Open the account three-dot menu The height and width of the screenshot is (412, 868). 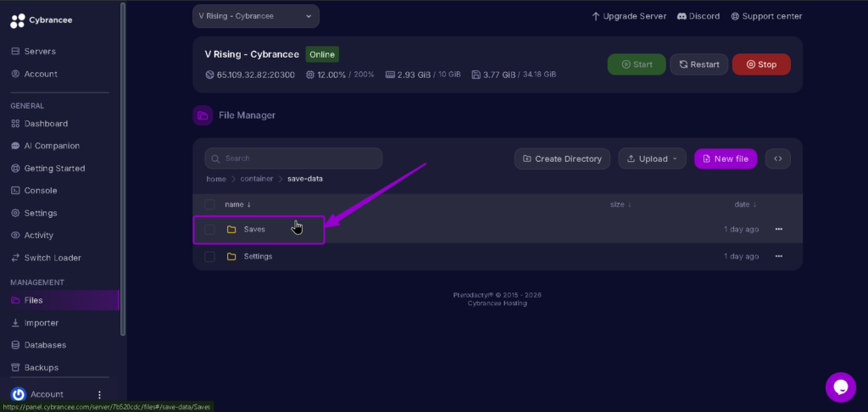(x=100, y=395)
